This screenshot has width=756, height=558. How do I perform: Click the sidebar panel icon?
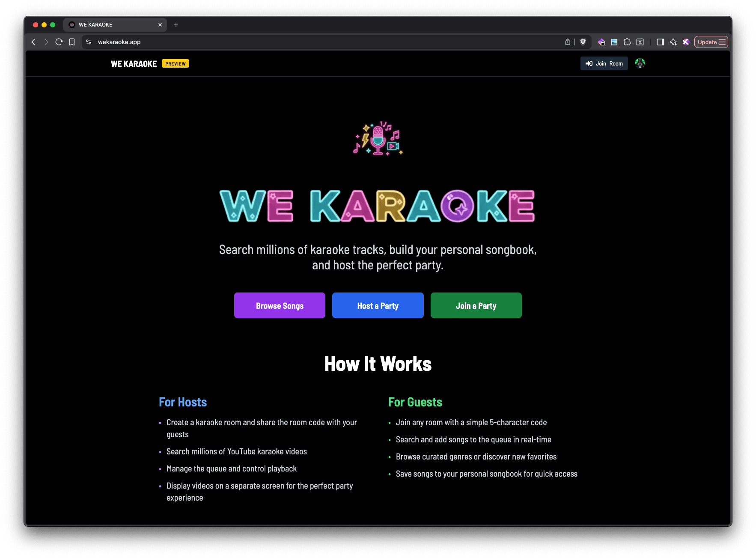[660, 42]
